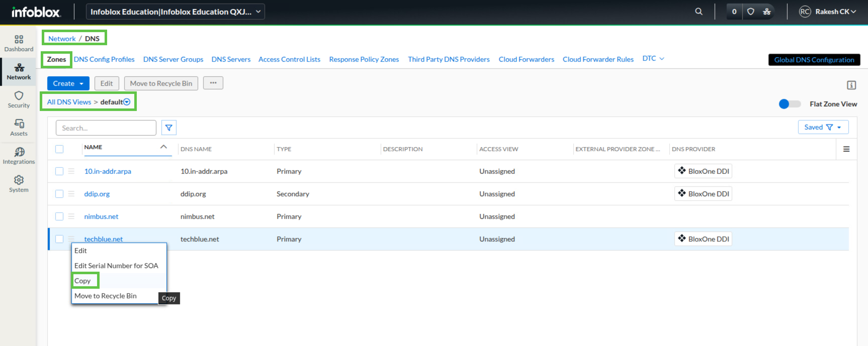Click BloxOne DDI badge for ddip.org
This screenshot has width=868, height=346.
pos(703,194)
